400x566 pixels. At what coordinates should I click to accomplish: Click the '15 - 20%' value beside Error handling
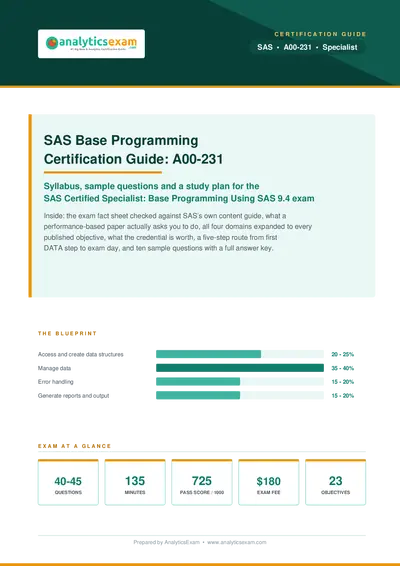[x=343, y=382]
